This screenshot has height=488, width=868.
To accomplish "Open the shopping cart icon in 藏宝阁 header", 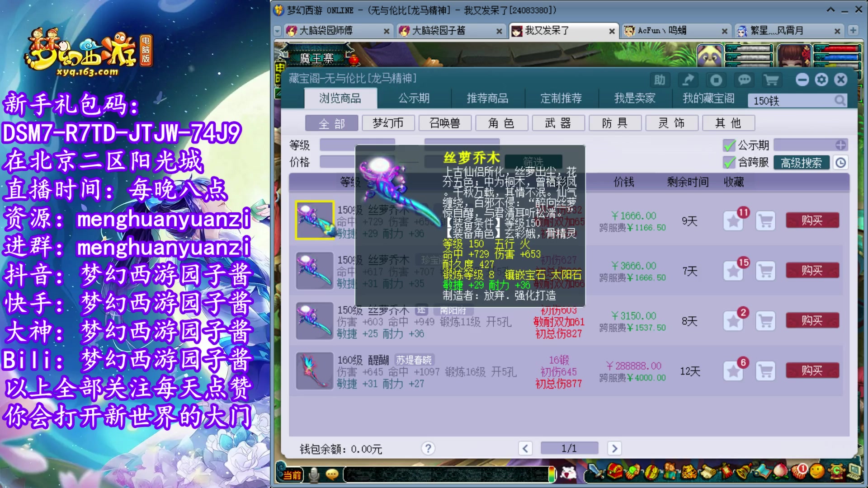I will 771,80.
